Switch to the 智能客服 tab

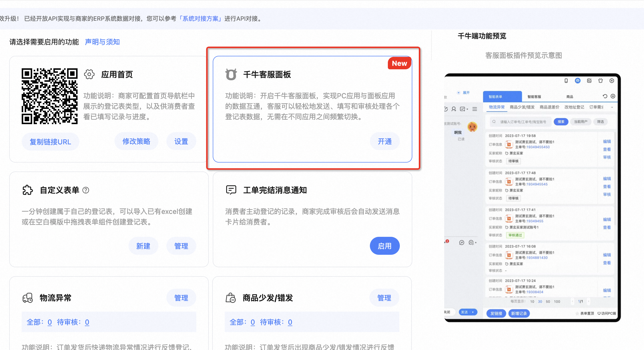coord(534,97)
